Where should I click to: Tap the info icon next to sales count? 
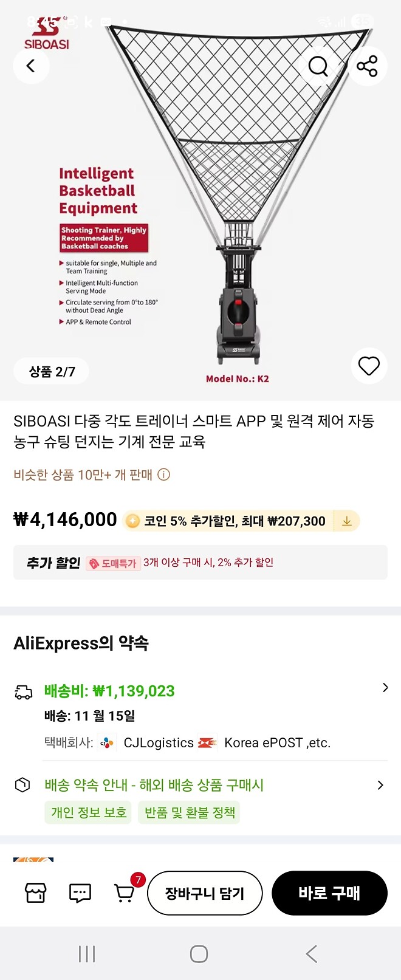pyautogui.click(x=163, y=475)
